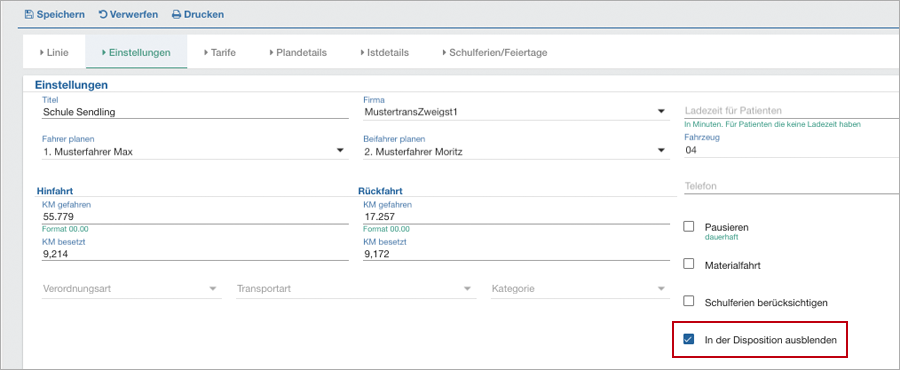
Task: Click Hinfahrt KM gefahren field
Action: click(x=195, y=217)
